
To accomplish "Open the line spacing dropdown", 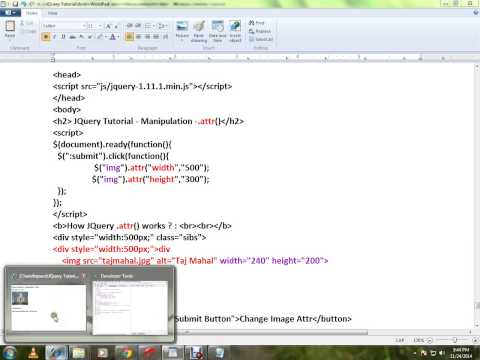I will (162, 26).
